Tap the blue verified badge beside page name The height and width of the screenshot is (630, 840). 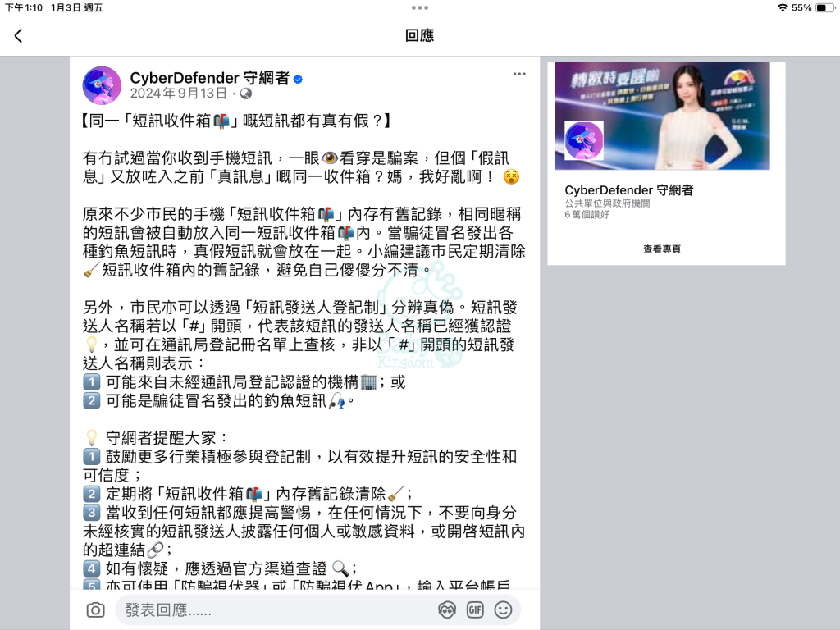pos(299,80)
